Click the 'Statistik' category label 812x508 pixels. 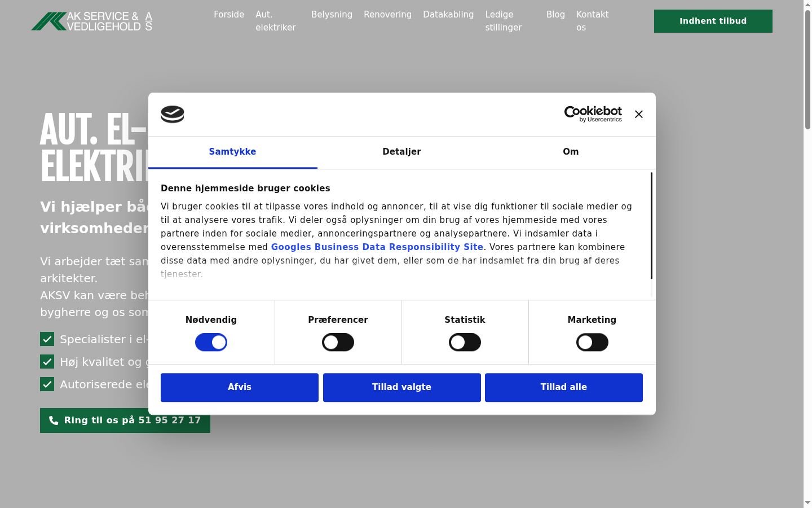click(465, 320)
